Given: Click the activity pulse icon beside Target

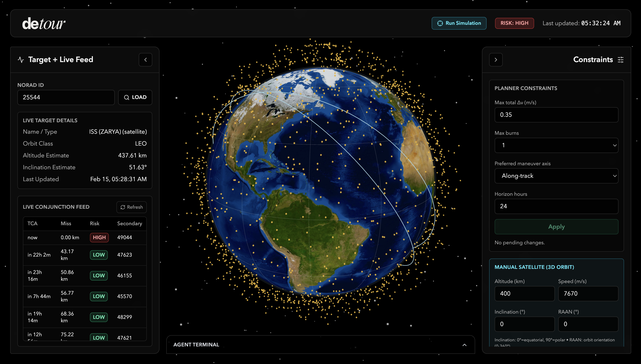Looking at the screenshot, I should click(21, 60).
